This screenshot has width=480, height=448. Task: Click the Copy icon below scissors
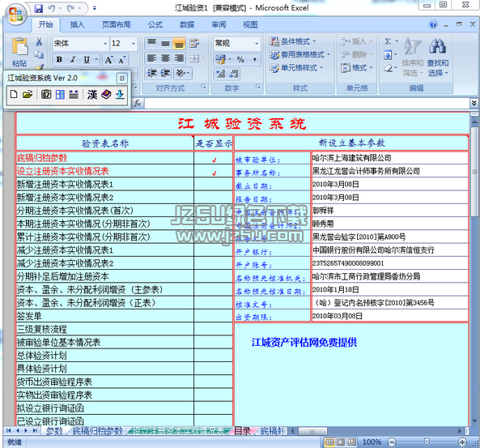39,54
